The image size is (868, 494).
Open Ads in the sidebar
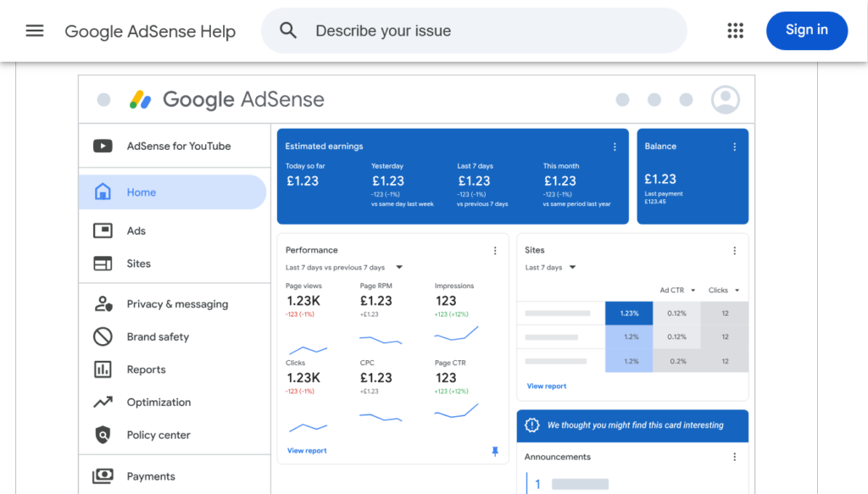[136, 230]
